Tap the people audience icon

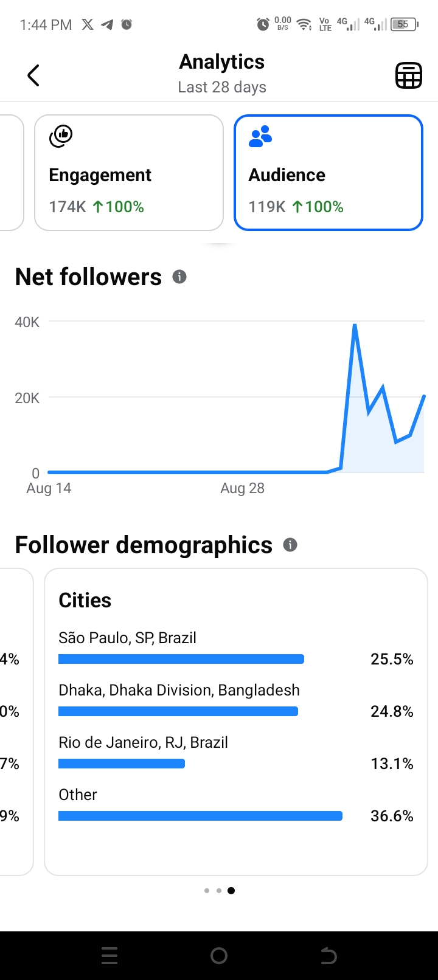coord(260,136)
